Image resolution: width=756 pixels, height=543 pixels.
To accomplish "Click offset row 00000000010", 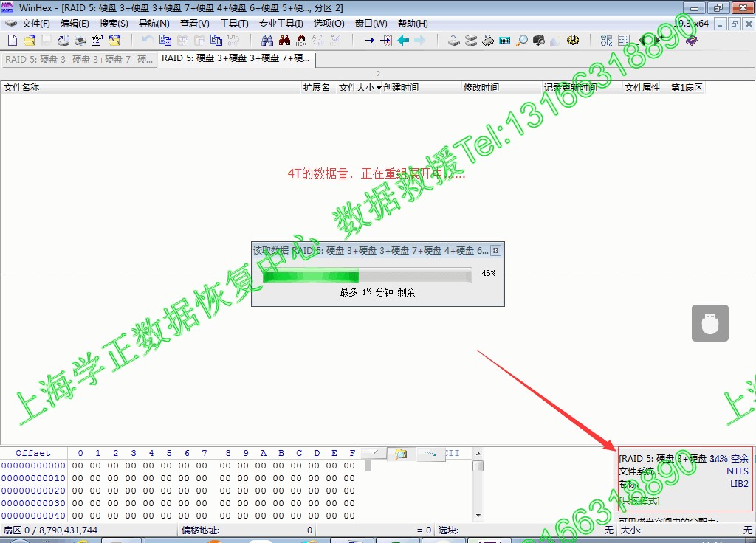I will coord(33,478).
